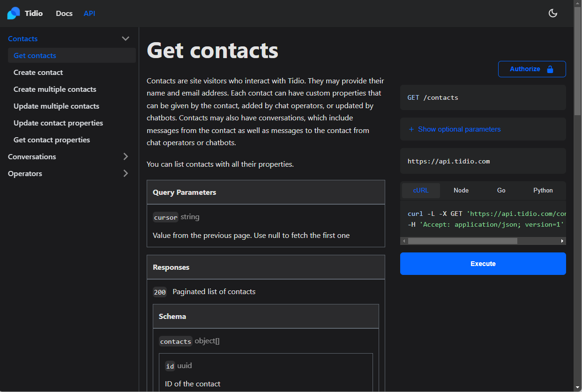Click the https://api.tidio.com base URL
This screenshot has width=582, height=392.
coord(449,161)
